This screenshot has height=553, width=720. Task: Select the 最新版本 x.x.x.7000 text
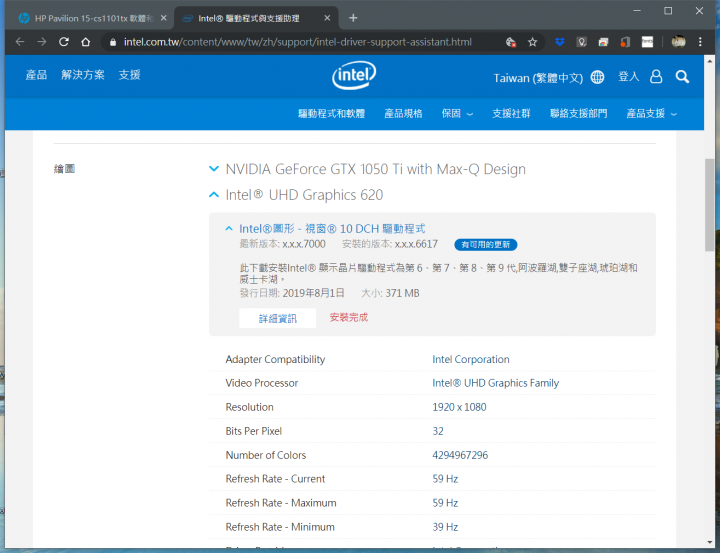[282, 244]
